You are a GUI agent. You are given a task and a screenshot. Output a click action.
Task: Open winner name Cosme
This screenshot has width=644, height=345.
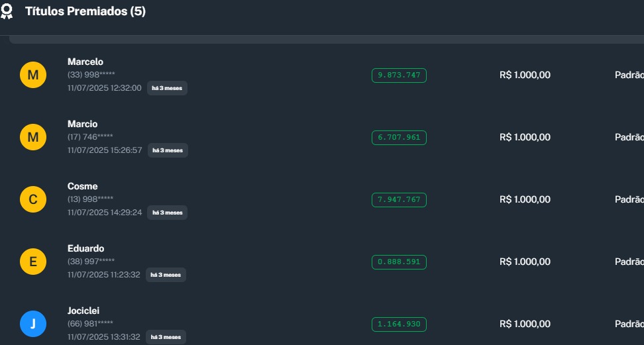(83, 186)
